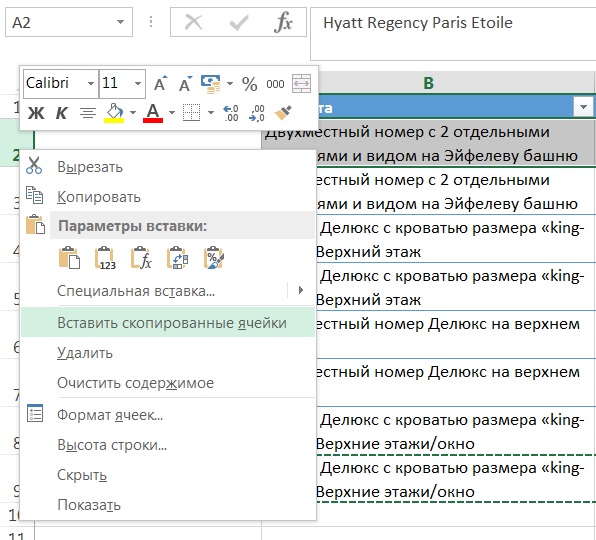This screenshot has width=596, height=540.
Task: Choose Очистить содержимое menu item
Action: pos(168,383)
